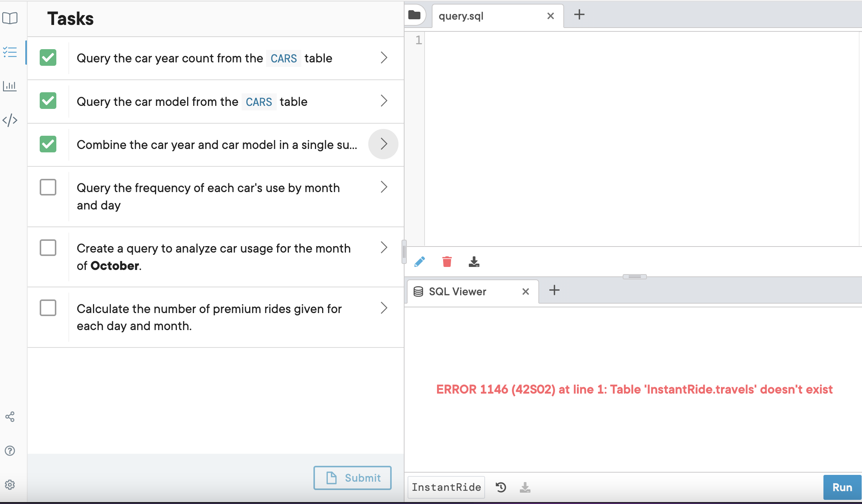Screen dimensions: 862x504
Task: Select the SQL Viewer tab
Action: [x=457, y=291]
